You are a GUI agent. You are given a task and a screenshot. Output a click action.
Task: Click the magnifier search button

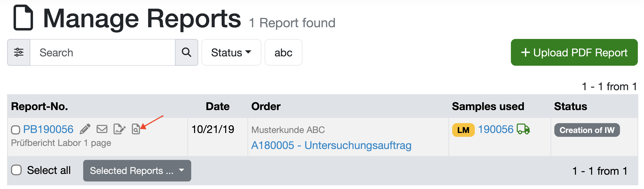pyautogui.click(x=187, y=52)
